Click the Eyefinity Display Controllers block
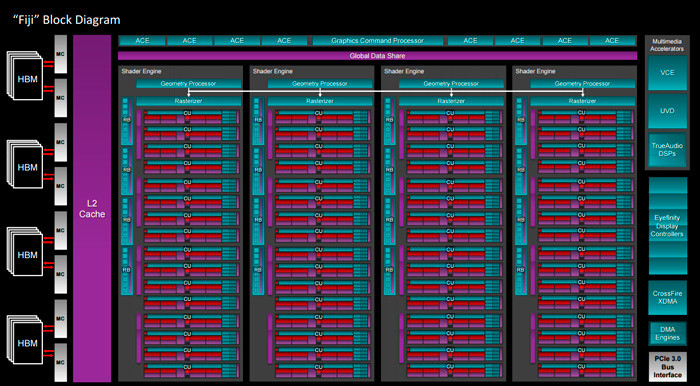The image size is (700, 386). click(x=667, y=226)
